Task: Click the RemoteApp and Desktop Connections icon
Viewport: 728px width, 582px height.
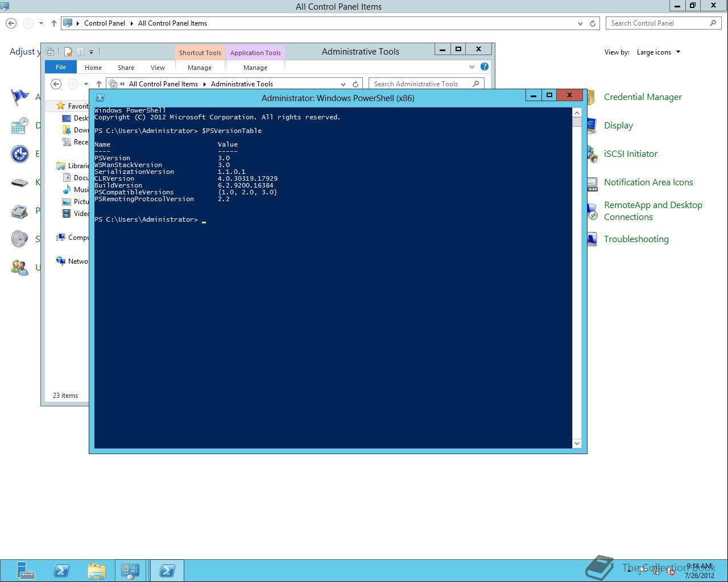Action: pos(592,211)
